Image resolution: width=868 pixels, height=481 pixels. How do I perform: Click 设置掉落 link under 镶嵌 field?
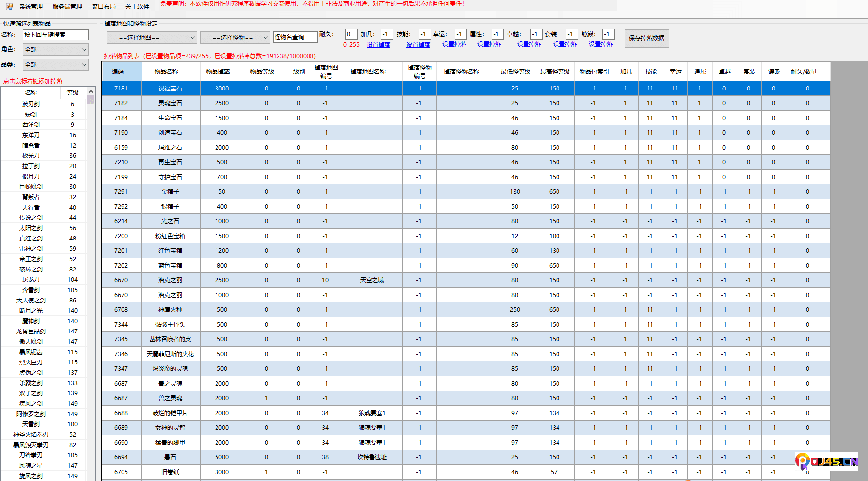[601, 44]
